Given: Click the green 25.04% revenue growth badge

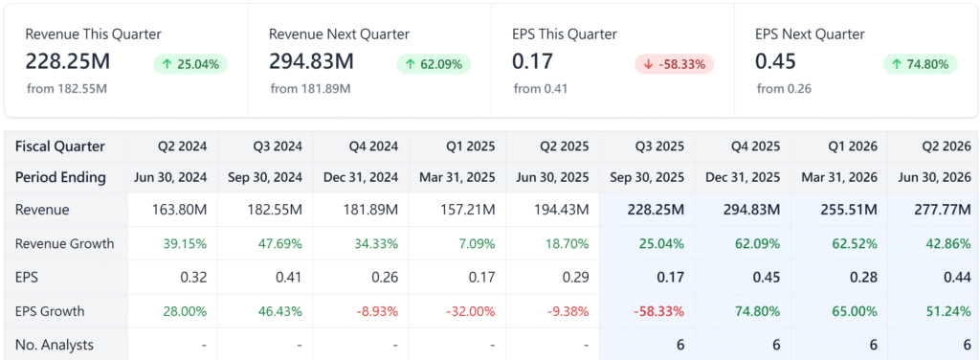Looking at the screenshot, I should coord(190,64).
